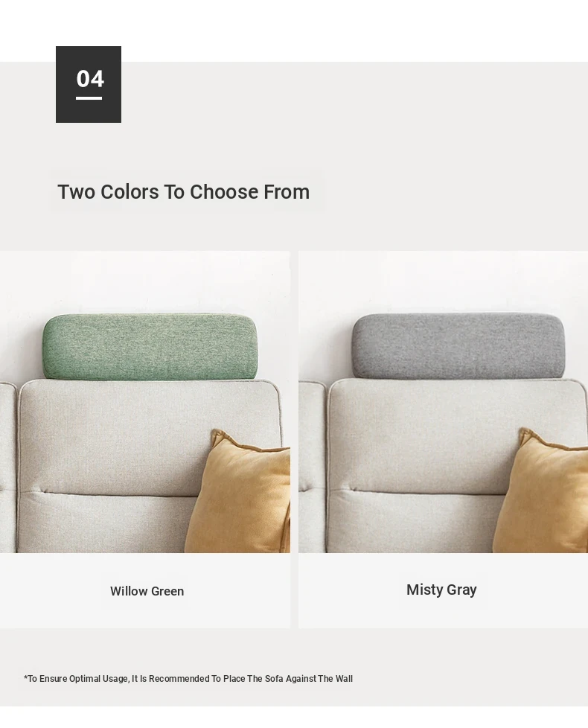
Task: Click the asterisk starting the footnote
Action: pos(25,677)
